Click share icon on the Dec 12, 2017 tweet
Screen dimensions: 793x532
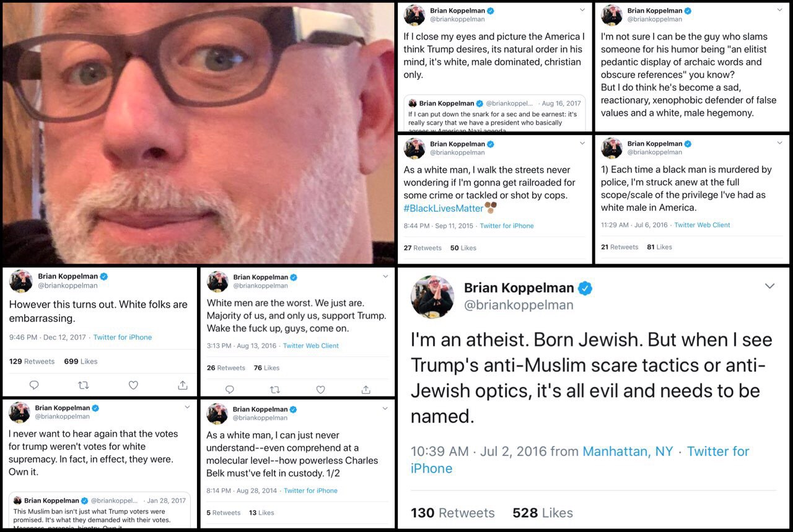(x=183, y=385)
